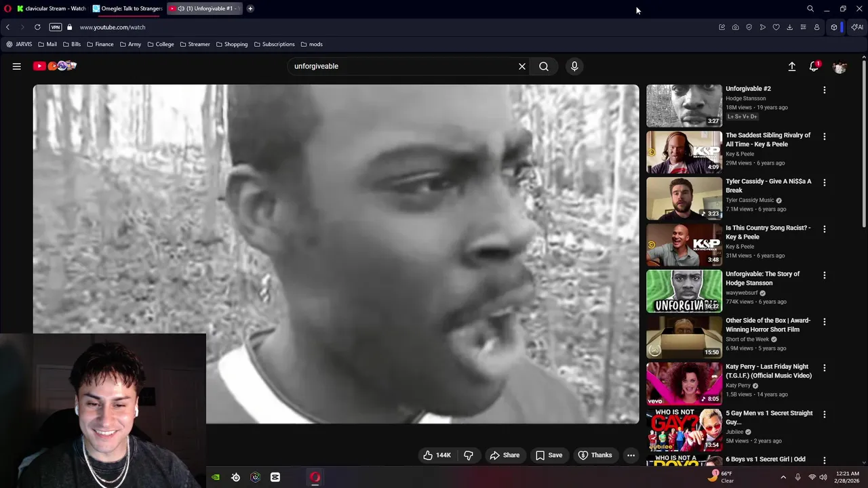Share the video
Viewport: 868px width, 488px height.
point(505,455)
